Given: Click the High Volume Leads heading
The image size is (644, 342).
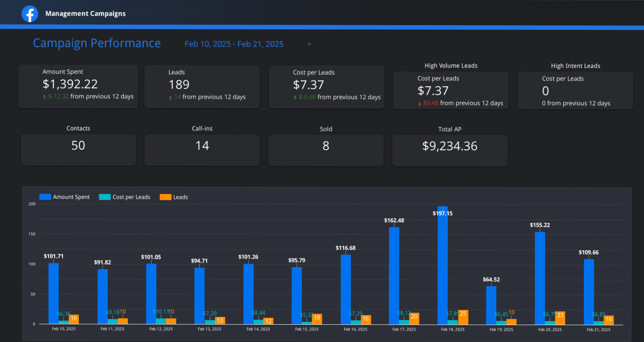Looking at the screenshot, I should tap(451, 66).
